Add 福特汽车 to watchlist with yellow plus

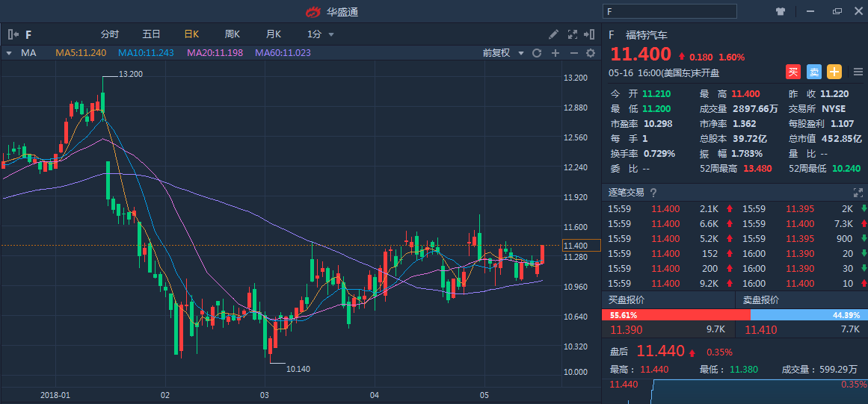tap(834, 72)
